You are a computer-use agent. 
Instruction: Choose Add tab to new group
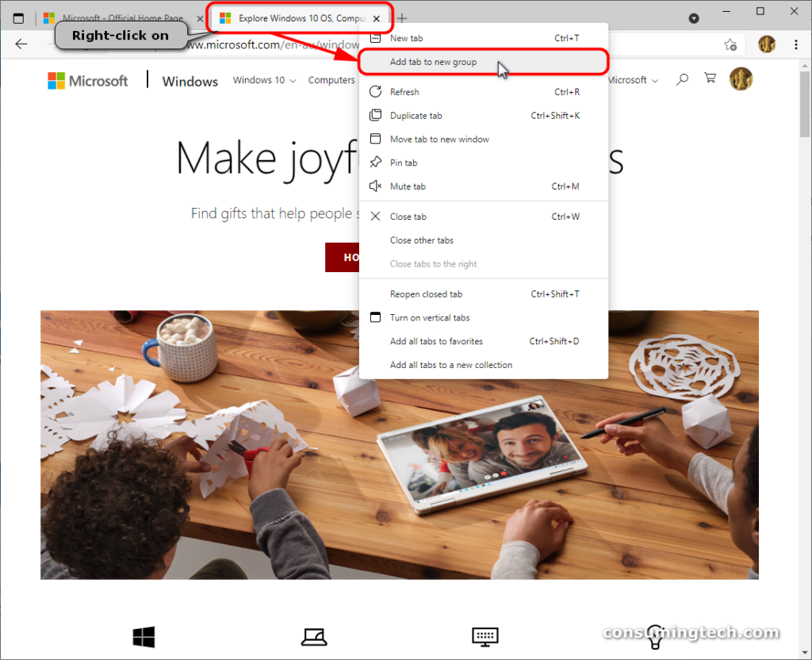pos(484,62)
